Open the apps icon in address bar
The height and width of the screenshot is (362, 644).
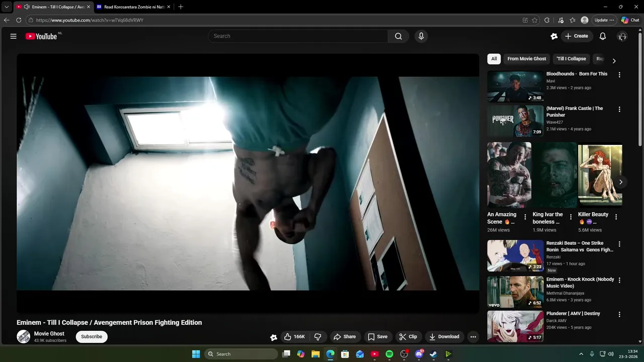525,20
